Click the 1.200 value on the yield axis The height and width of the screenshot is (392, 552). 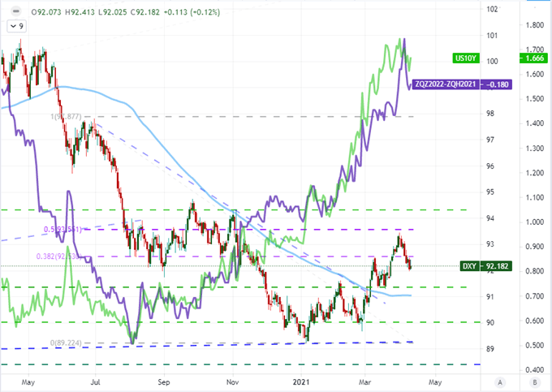pyautogui.click(x=534, y=173)
